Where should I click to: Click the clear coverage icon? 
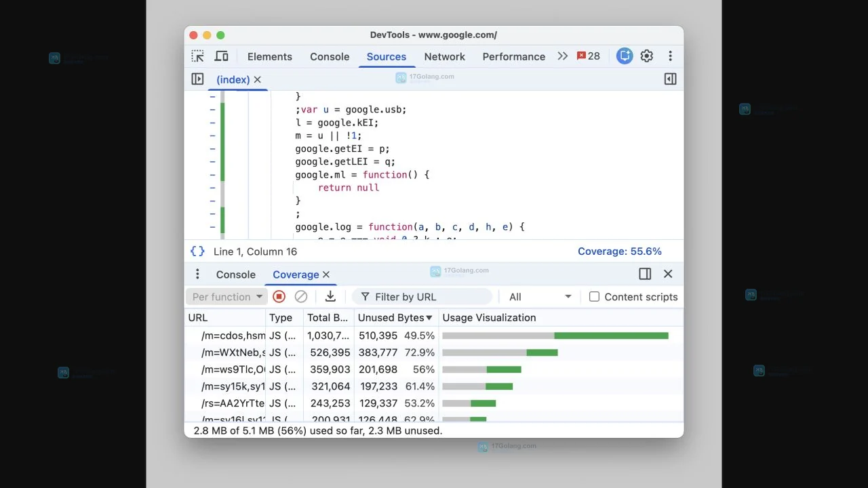pyautogui.click(x=301, y=296)
